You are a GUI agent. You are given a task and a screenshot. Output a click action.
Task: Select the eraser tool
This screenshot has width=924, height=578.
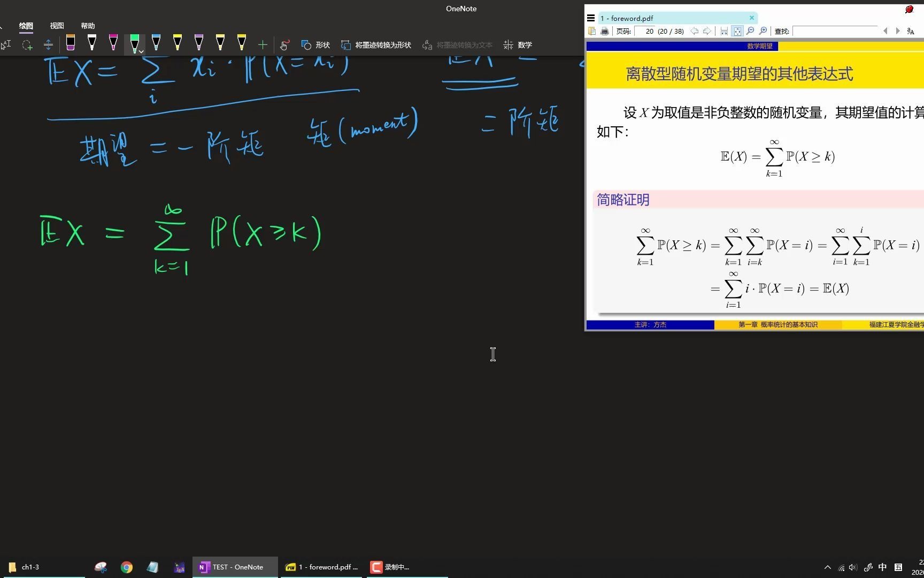(71, 43)
